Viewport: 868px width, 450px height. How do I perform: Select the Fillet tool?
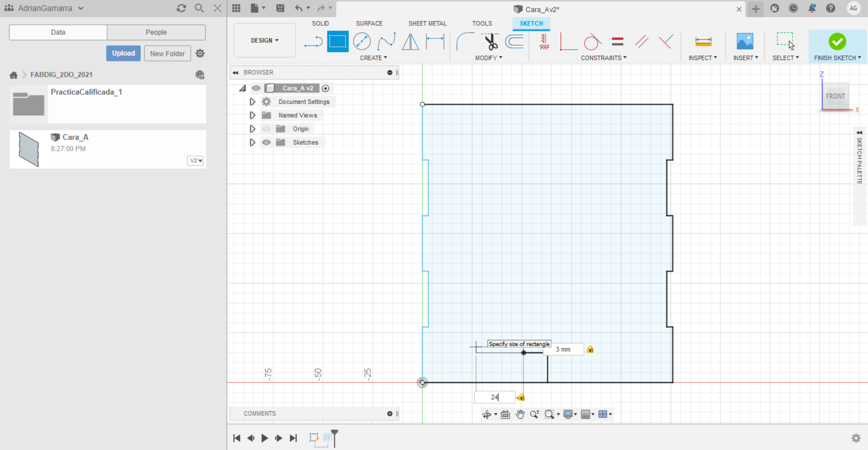(465, 42)
